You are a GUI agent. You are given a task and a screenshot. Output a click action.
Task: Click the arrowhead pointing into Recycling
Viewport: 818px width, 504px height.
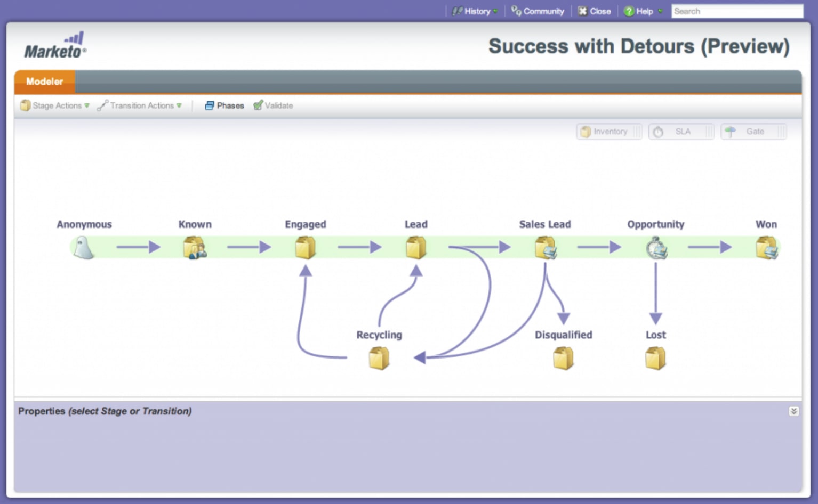coord(420,357)
